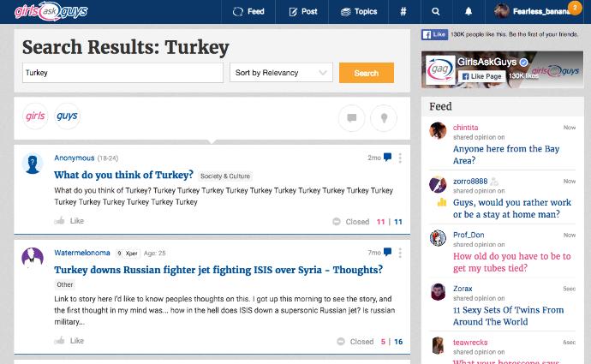Open notifications bell icon
591x364 pixels.
(469, 12)
